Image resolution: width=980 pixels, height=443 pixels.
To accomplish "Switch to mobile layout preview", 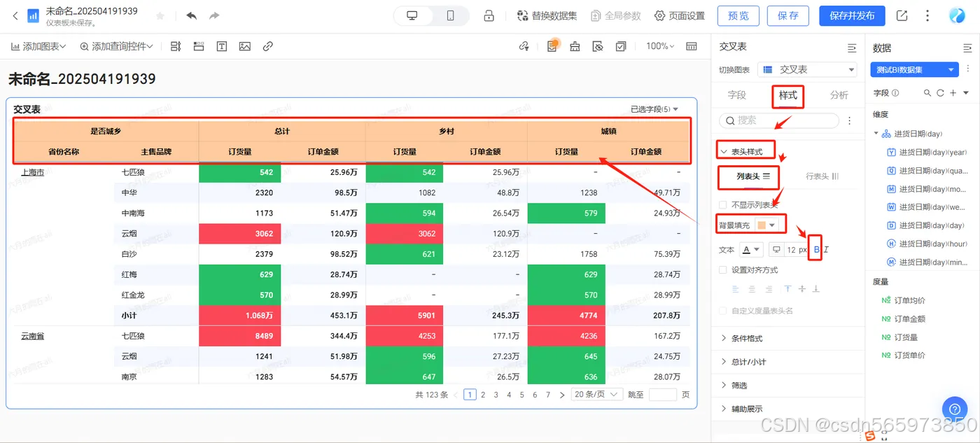I will point(450,15).
